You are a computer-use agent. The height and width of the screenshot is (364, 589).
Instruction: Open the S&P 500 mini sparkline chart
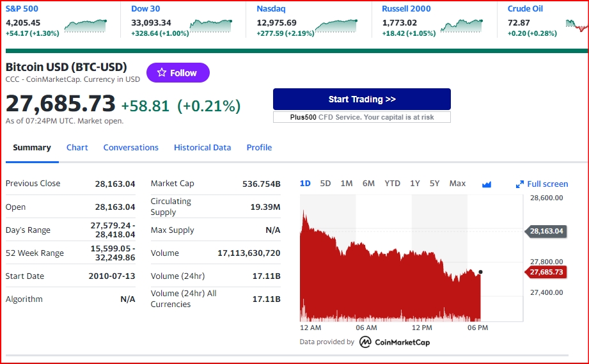86,26
